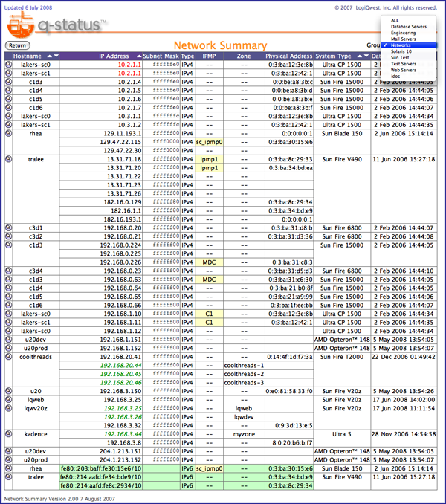Click magnifier icon for tralee IPv6 row

9,477
